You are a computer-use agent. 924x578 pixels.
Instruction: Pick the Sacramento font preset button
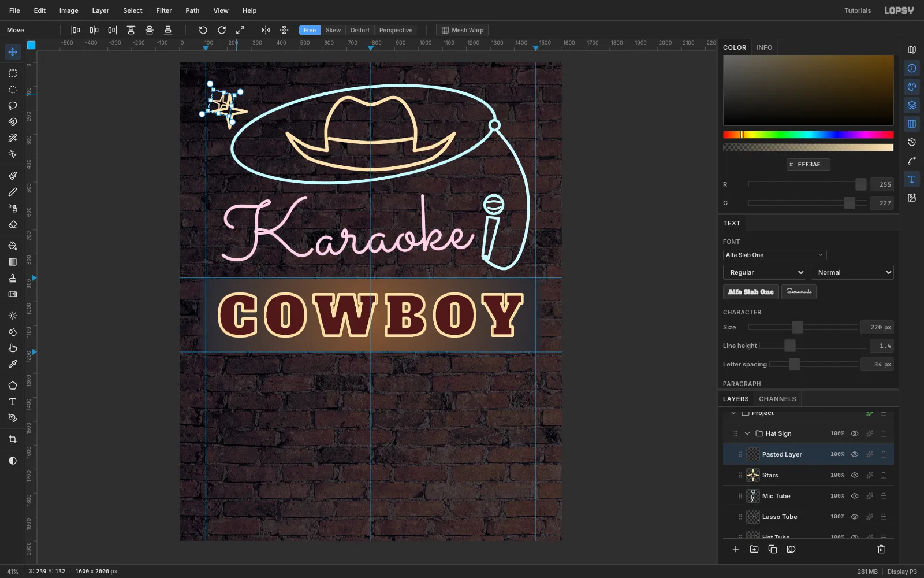[799, 292]
